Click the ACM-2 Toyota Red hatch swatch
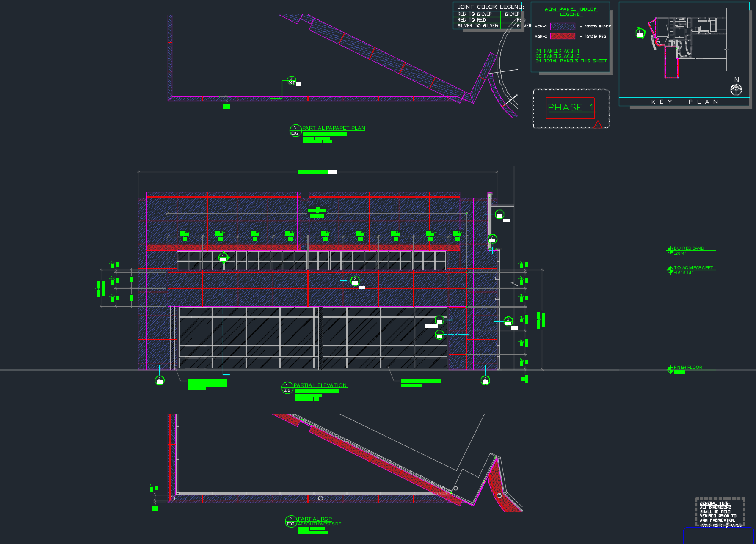The height and width of the screenshot is (544, 756). click(563, 36)
